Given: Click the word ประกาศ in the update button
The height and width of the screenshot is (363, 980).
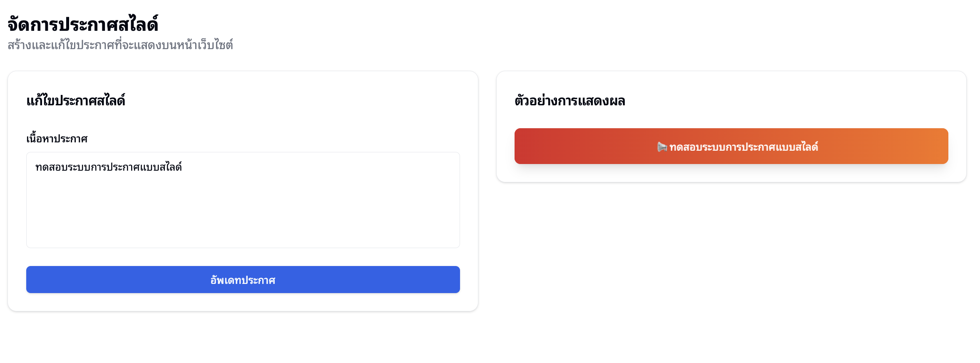Looking at the screenshot, I should click(259, 280).
